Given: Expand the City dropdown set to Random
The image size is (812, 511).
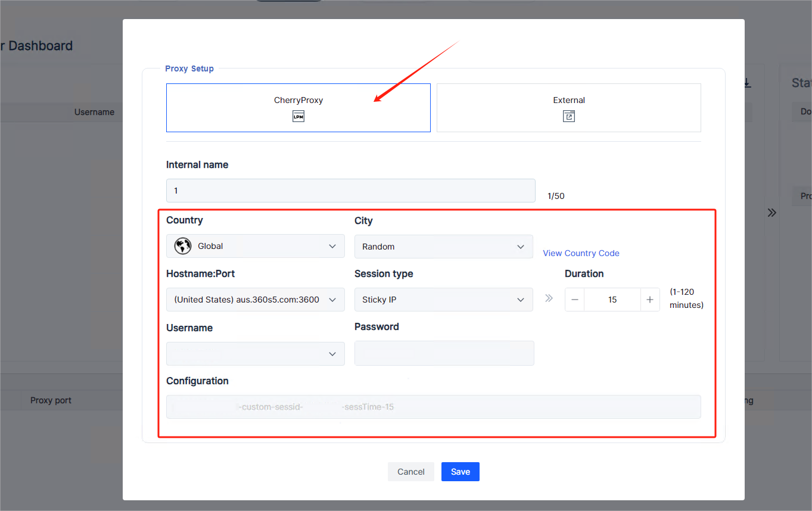Looking at the screenshot, I should click(443, 247).
